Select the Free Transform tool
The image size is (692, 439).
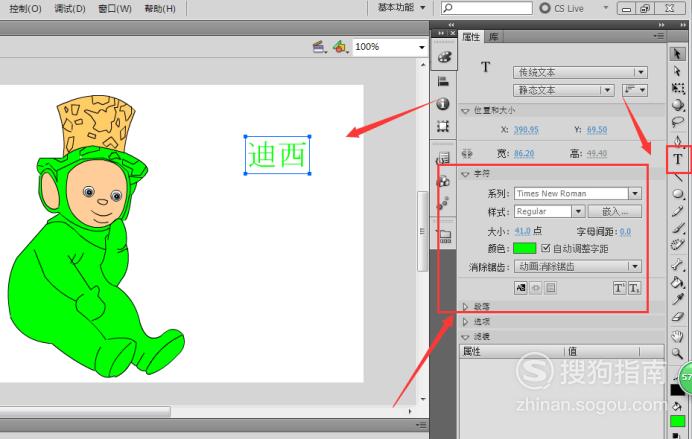coord(677,88)
